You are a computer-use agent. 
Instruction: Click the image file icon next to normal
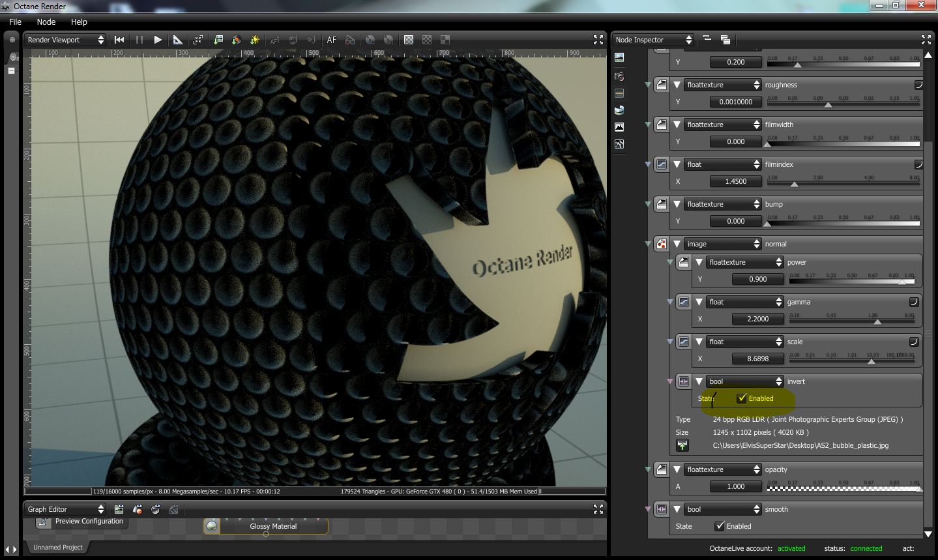point(662,244)
